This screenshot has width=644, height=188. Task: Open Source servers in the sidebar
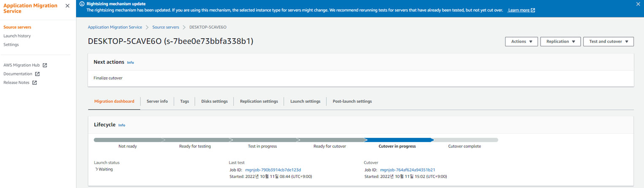coord(17,27)
